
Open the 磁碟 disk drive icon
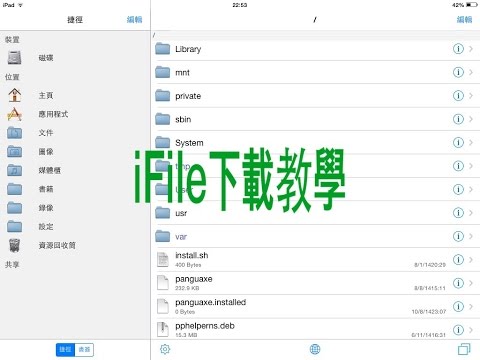pyautogui.click(x=14, y=58)
